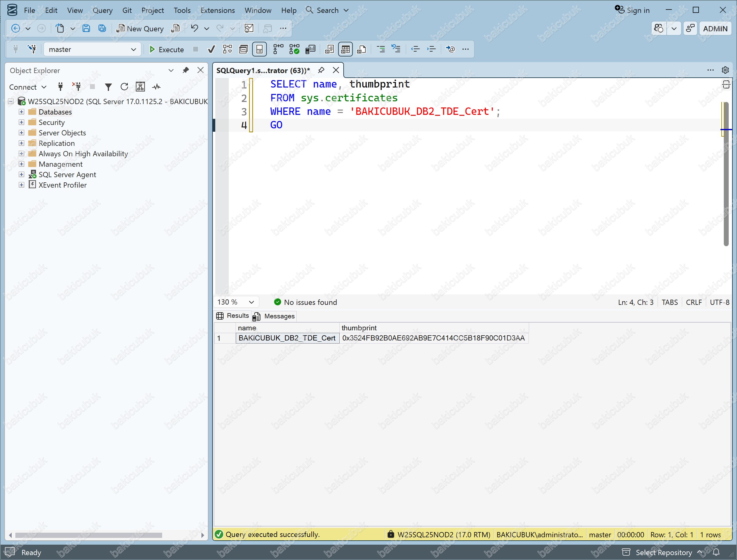This screenshot has height=560, width=737.
Task: Display the Estimated Execution Plan icon
Action: (227, 49)
